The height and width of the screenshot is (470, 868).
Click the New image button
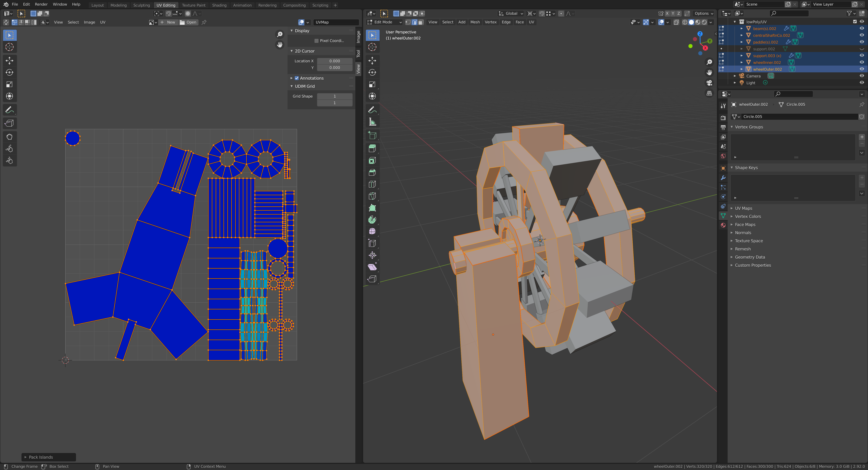168,22
